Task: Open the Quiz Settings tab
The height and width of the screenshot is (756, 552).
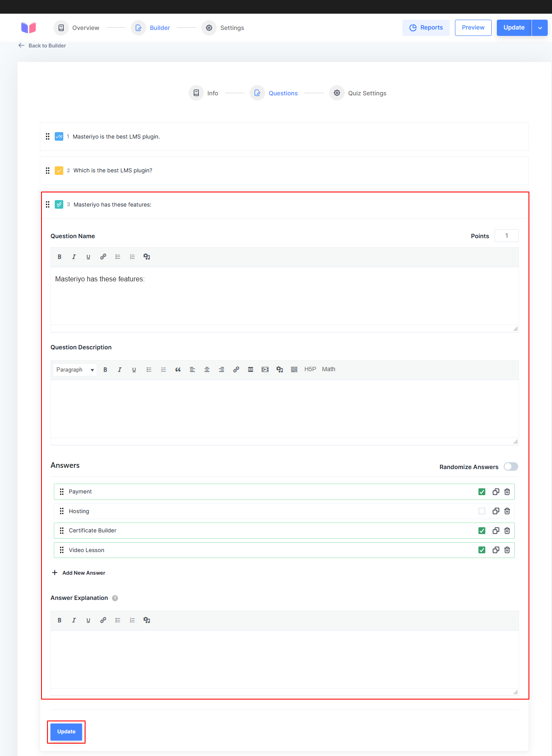Action: 358,93
